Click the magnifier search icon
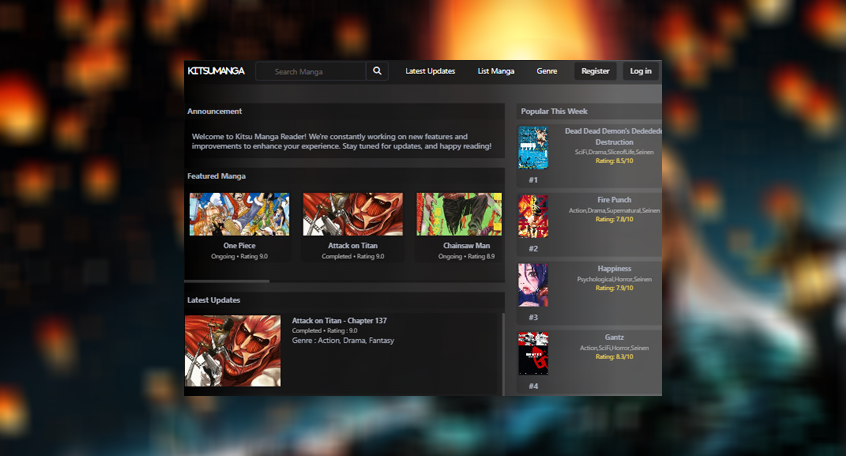The width and height of the screenshot is (846, 456). tap(377, 71)
